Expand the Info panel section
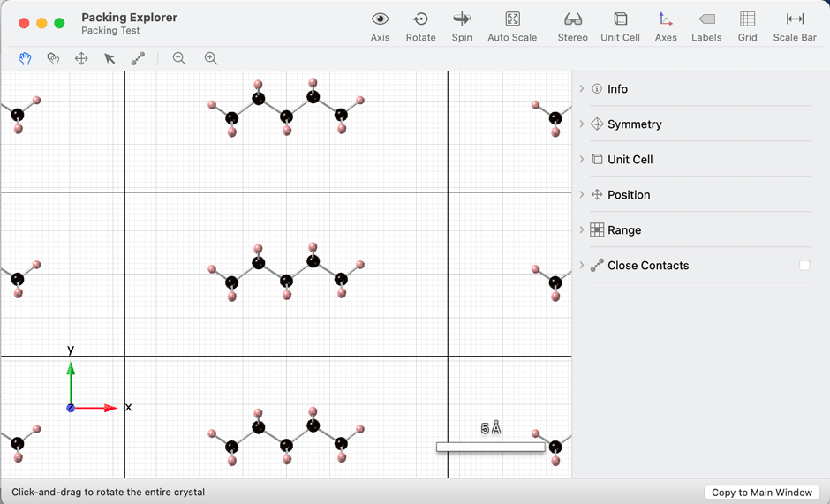830x504 pixels. click(x=582, y=89)
